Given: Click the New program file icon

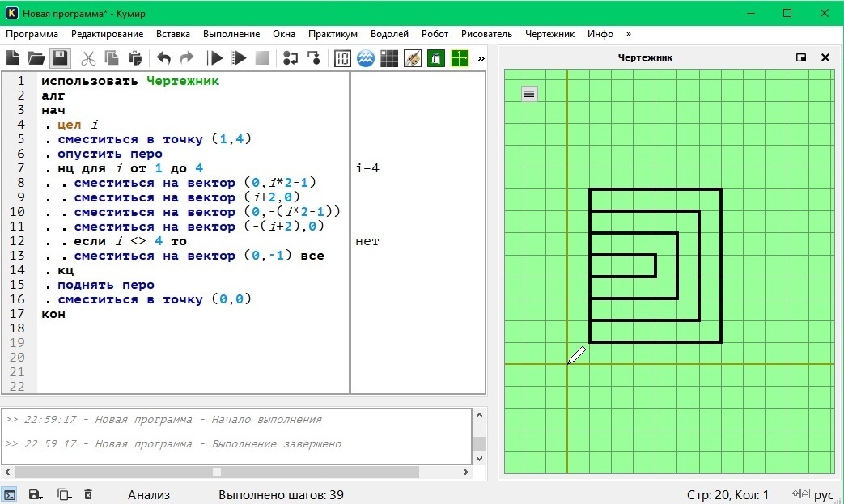Looking at the screenshot, I should [13, 58].
